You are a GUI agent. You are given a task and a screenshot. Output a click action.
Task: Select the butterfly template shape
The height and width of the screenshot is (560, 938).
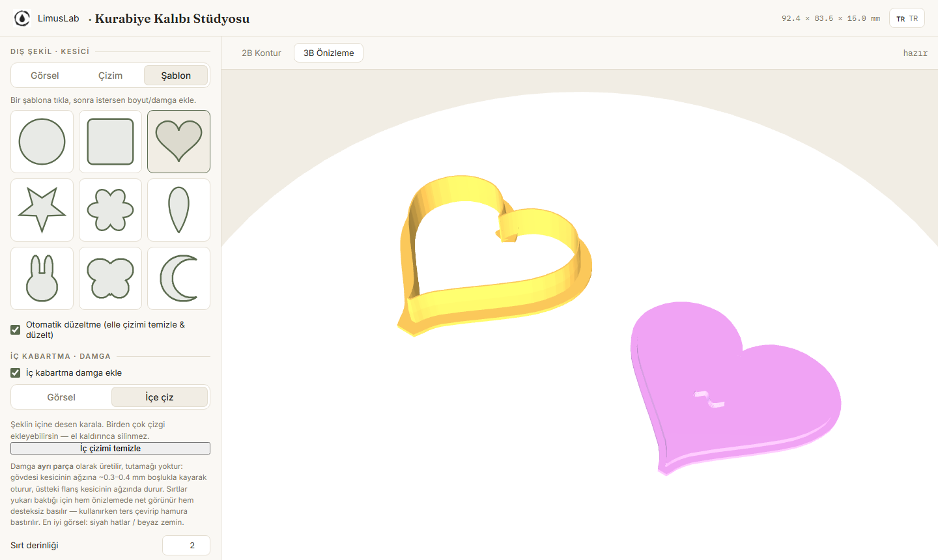click(x=110, y=278)
